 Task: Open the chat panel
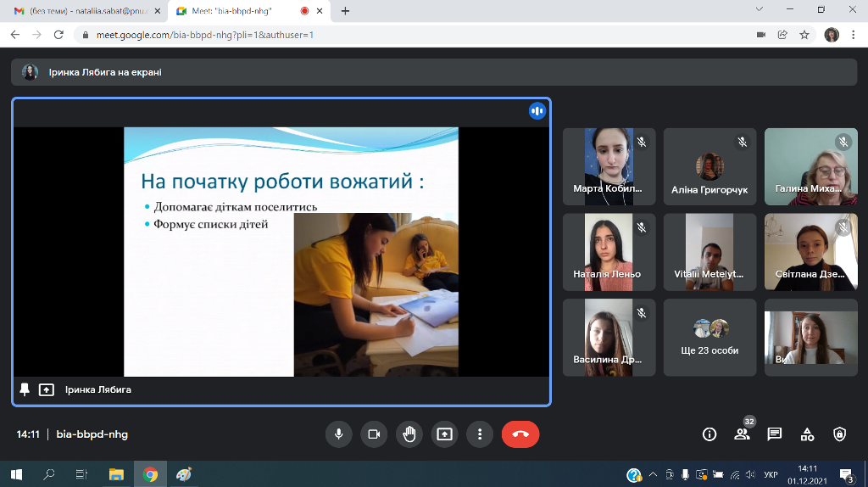(774, 434)
